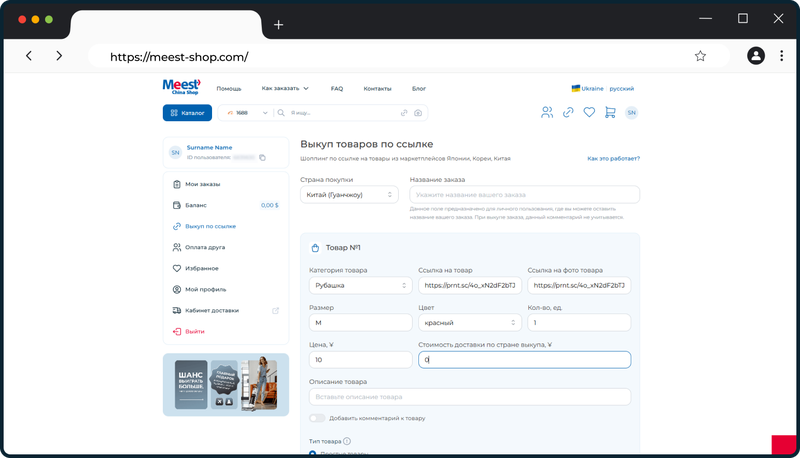The width and height of the screenshot is (800, 458).
Task: Open the SN avatar in header
Action: click(631, 112)
